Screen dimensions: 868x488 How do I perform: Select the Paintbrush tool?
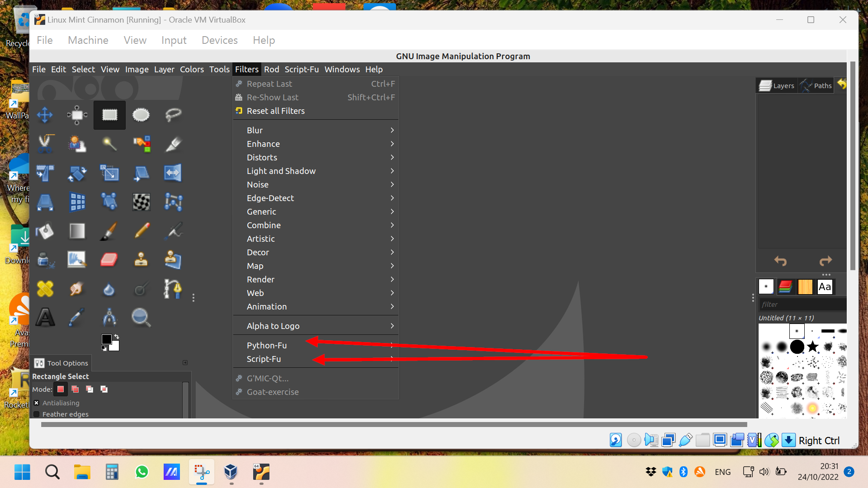109,231
